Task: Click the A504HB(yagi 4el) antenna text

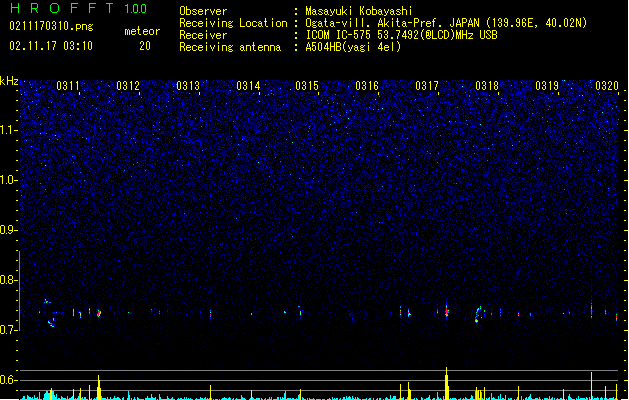Action: coord(353,47)
